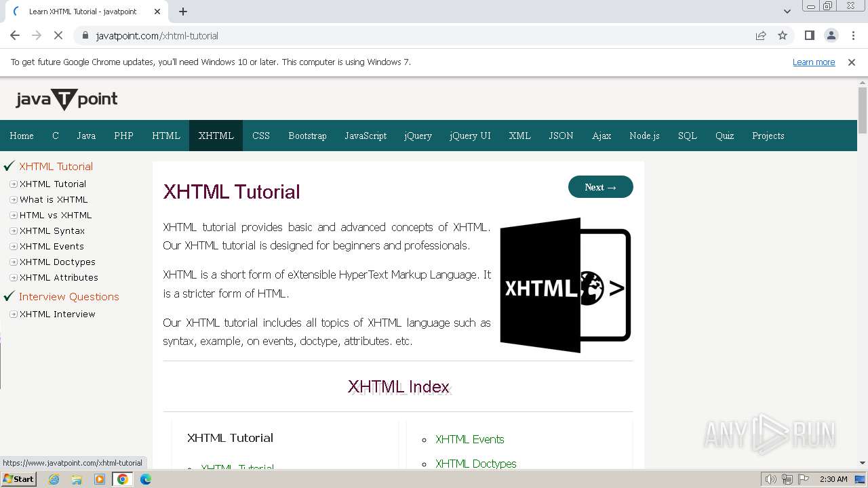The width and height of the screenshot is (868, 488).
Task: Open the SQL menu item
Action: (x=688, y=136)
